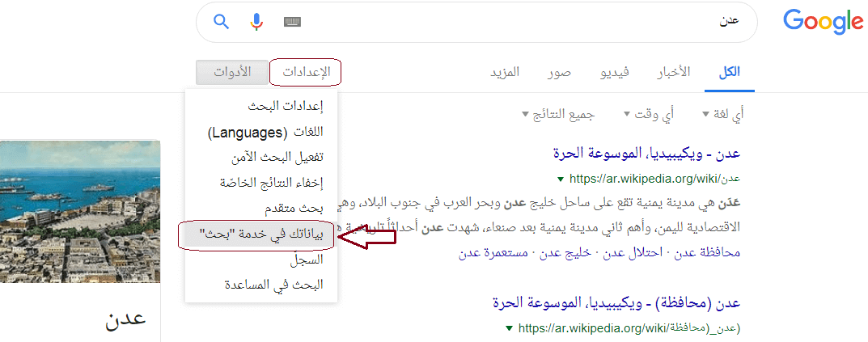868x342 pixels.
Task: Switch to the فيديو tab
Action: 615,73
